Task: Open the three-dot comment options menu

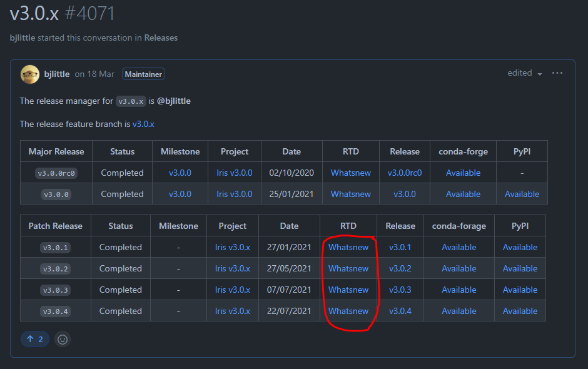Action: 557,73
